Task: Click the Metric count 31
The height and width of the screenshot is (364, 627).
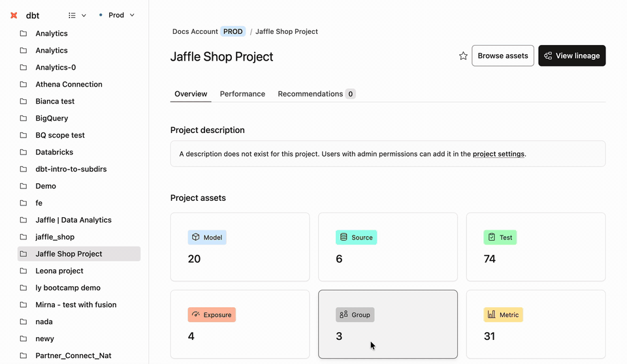Action: (x=489, y=337)
